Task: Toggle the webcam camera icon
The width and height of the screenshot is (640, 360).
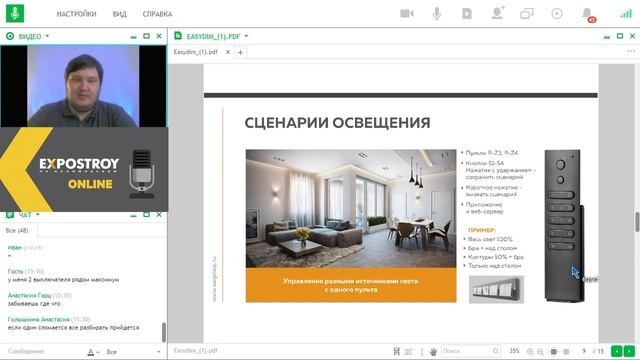Action: (x=407, y=13)
